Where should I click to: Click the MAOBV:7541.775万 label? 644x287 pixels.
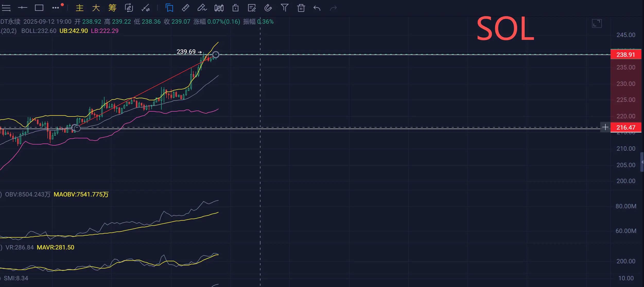(x=81, y=194)
